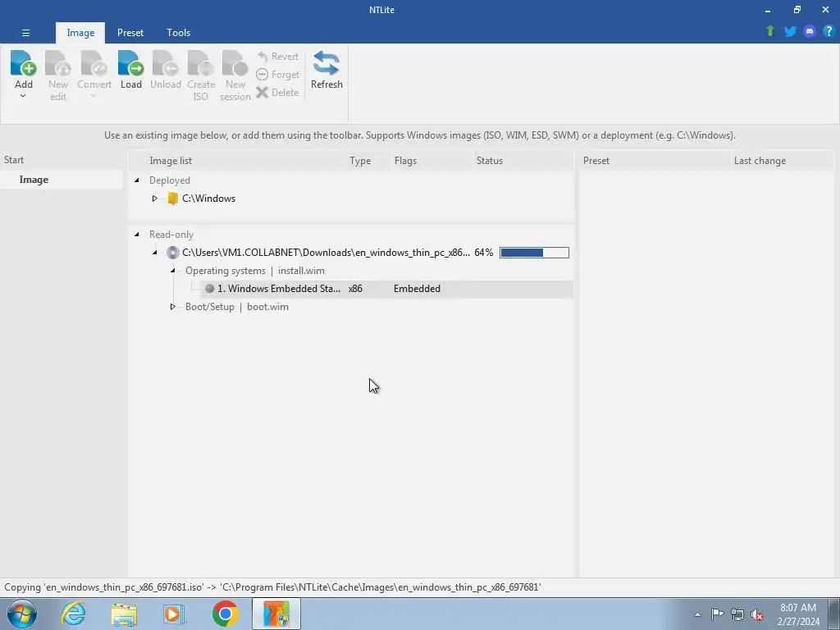Click the New edit toolbar icon
The height and width of the screenshot is (630, 840).
tap(58, 63)
